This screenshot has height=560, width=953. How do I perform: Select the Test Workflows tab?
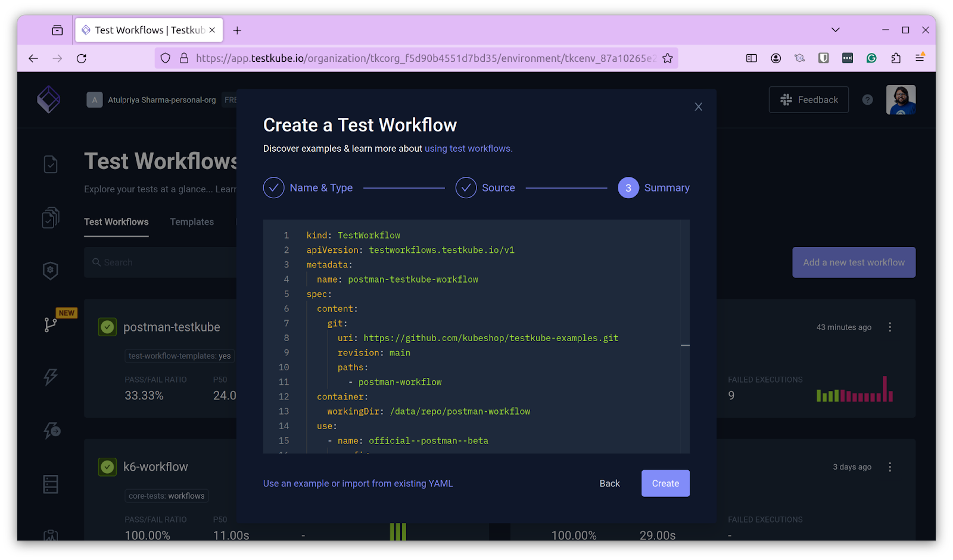point(116,222)
